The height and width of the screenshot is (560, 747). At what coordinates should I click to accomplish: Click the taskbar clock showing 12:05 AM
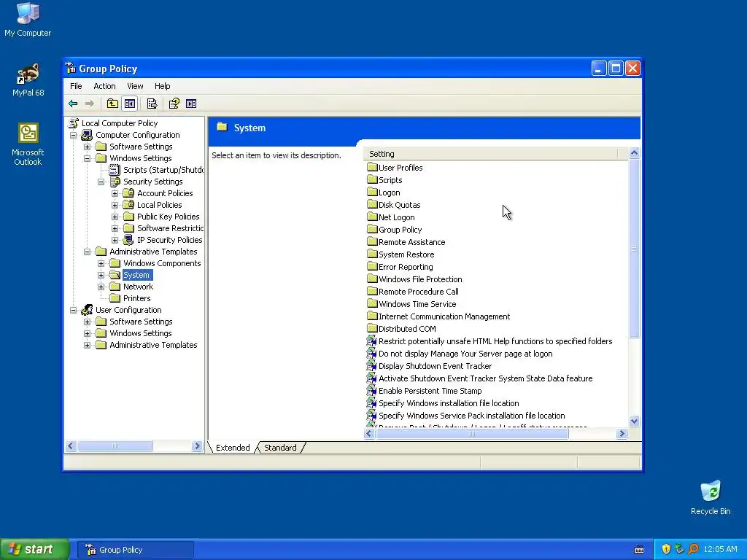pyautogui.click(x=720, y=549)
